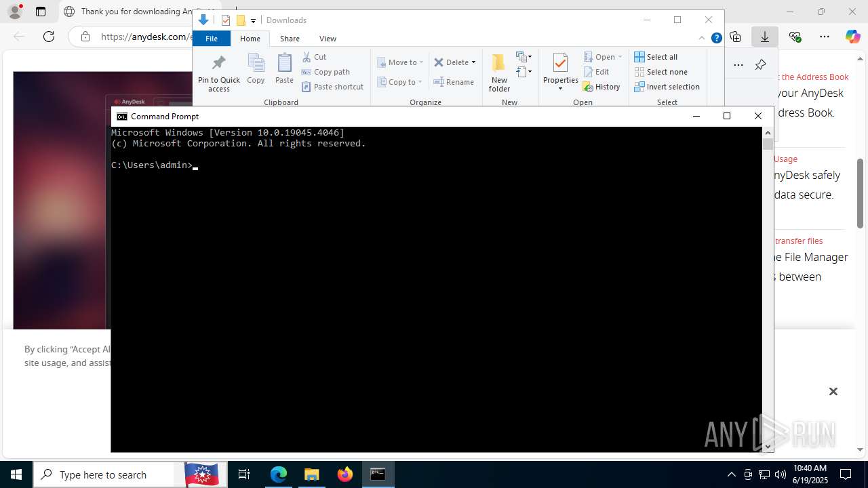Open the notification center icon
This screenshot has width=868, height=488.
[846, 474]
